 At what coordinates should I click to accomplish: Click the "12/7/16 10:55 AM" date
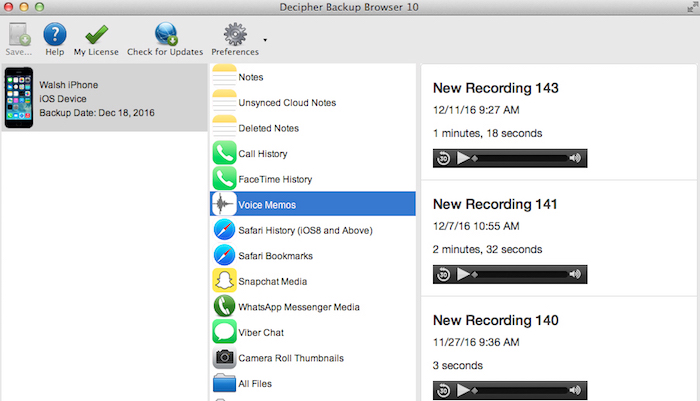point(476,226)
